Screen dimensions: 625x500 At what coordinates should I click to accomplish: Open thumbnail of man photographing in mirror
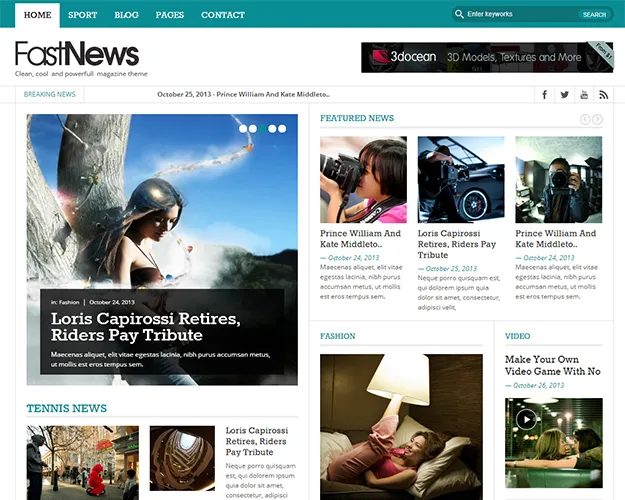click(559, 179)
